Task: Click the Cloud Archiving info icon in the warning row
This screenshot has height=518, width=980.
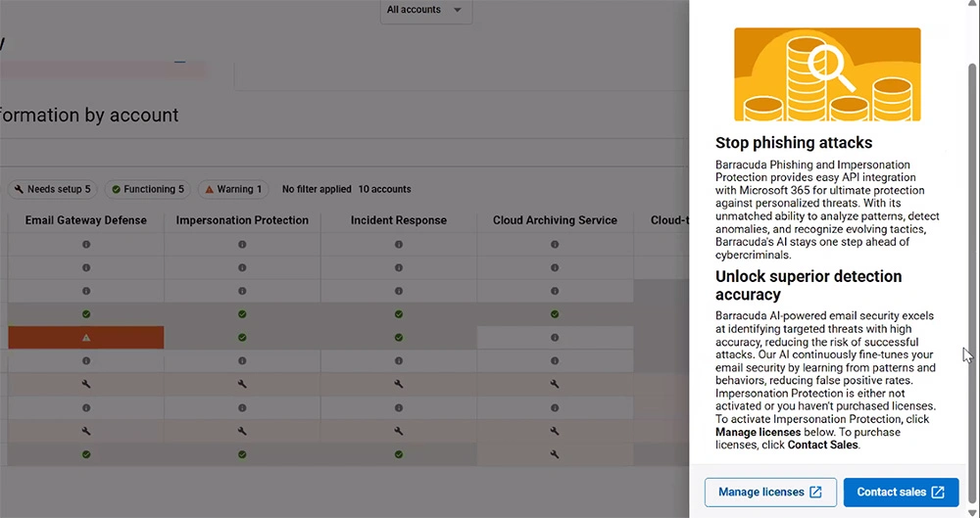Action: (x=555, y=338)
